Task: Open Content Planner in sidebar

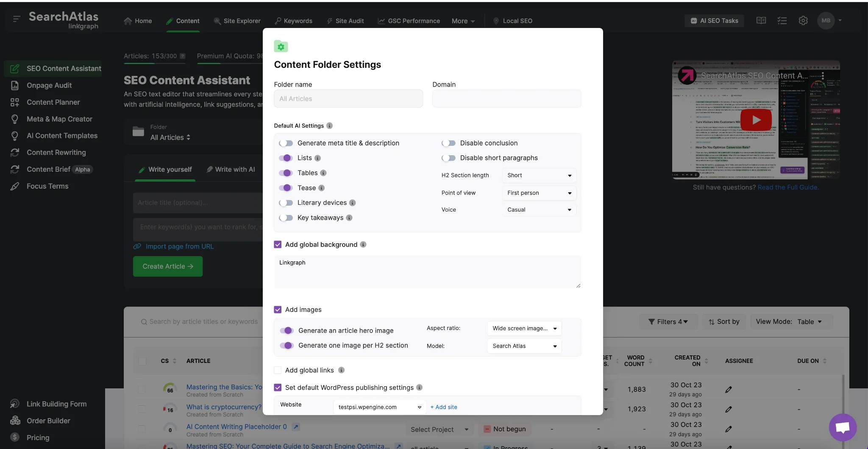Action: (x=53, y=102)
